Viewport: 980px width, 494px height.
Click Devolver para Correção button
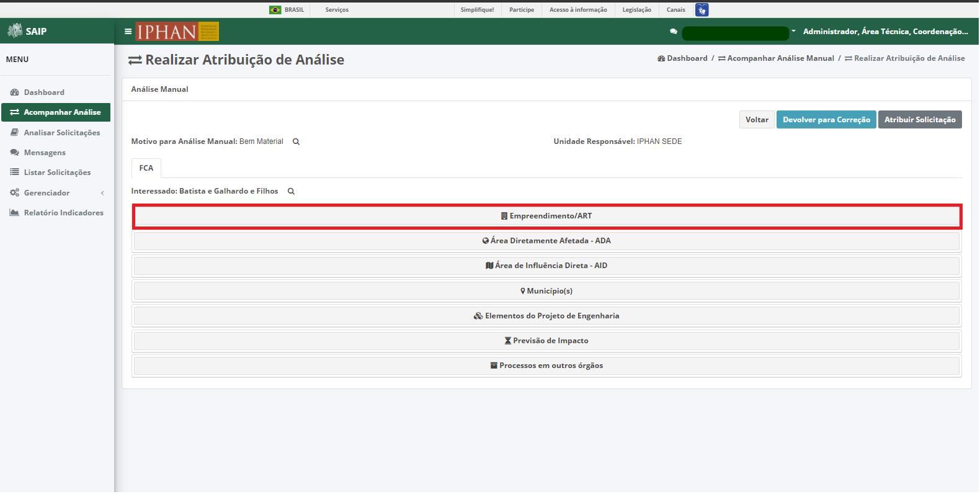point(826,120)
